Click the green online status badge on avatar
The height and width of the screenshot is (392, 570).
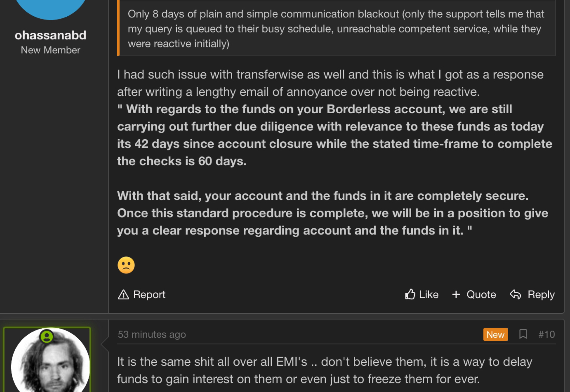click(x=47, y=336)
